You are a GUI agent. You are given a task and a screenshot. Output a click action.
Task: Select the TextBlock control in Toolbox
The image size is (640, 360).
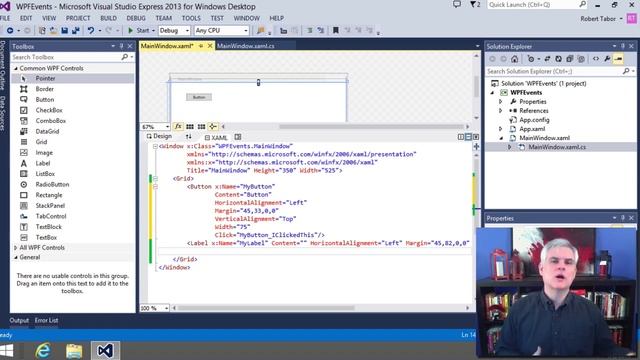(49, 227)
